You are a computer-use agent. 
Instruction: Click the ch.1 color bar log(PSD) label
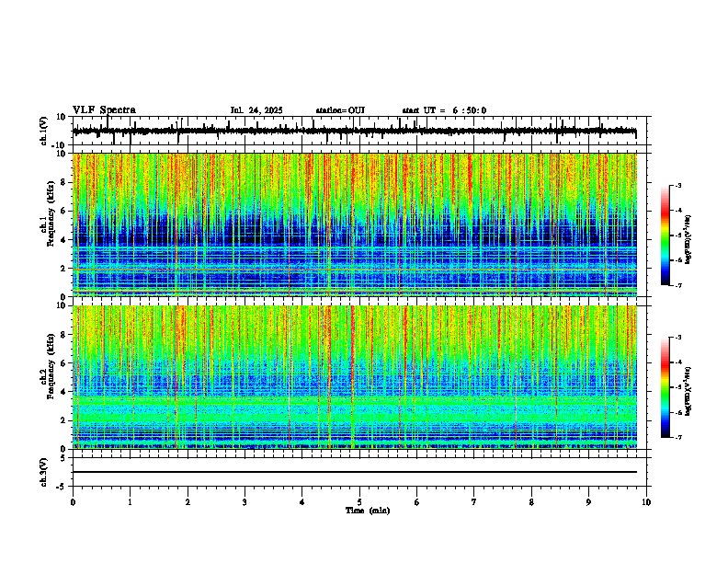pos(688,240)
